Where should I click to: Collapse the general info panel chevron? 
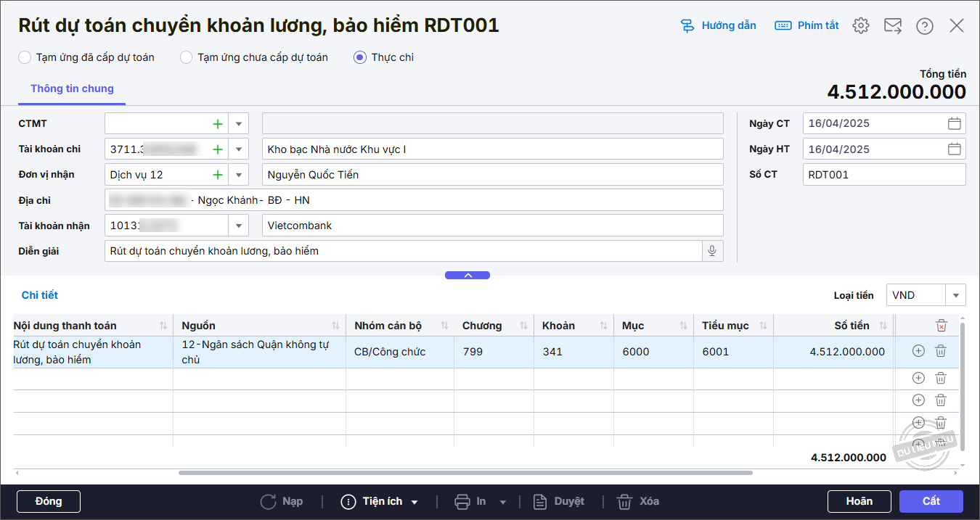467,276
